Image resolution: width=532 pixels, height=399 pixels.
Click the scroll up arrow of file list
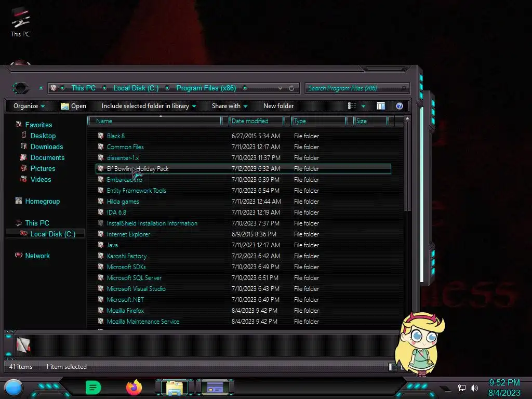click(407, 118)
